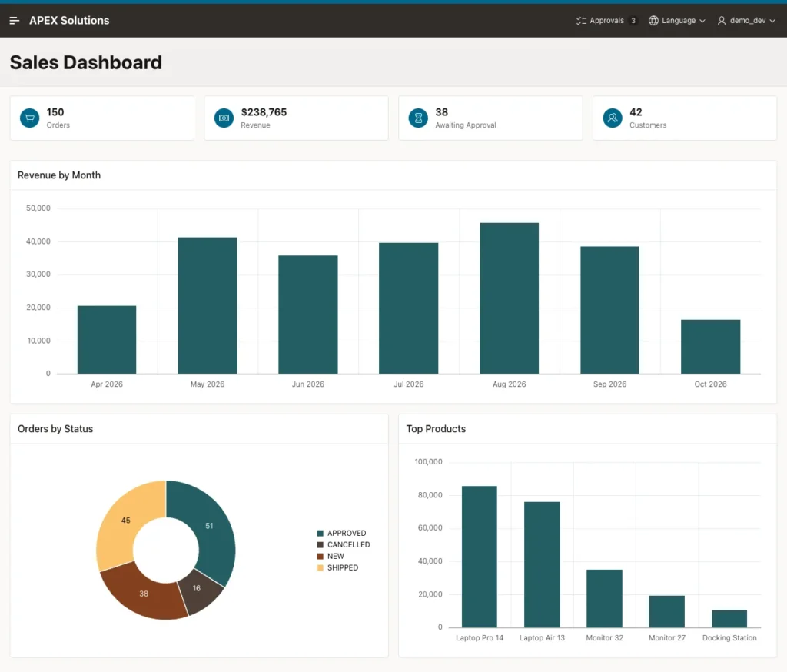Click the Docking Station product bar
This screenshot has height=672, width=787.
point(729,619)
